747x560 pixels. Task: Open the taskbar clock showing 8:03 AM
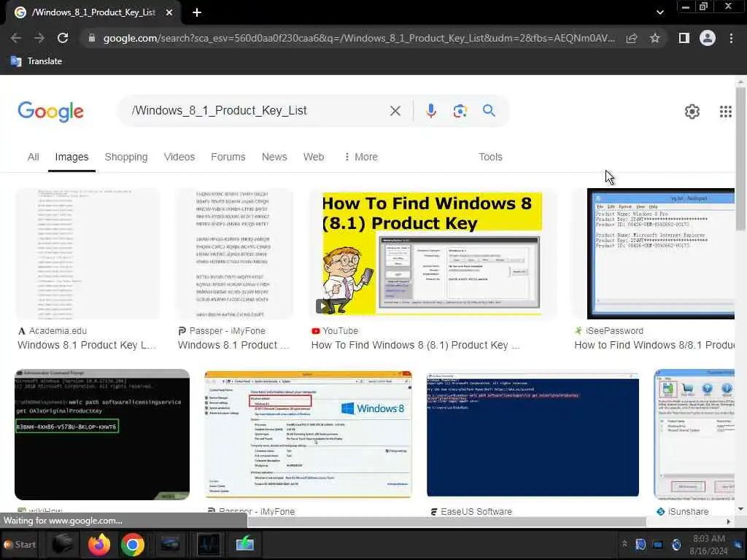click(x=709, y=545)
